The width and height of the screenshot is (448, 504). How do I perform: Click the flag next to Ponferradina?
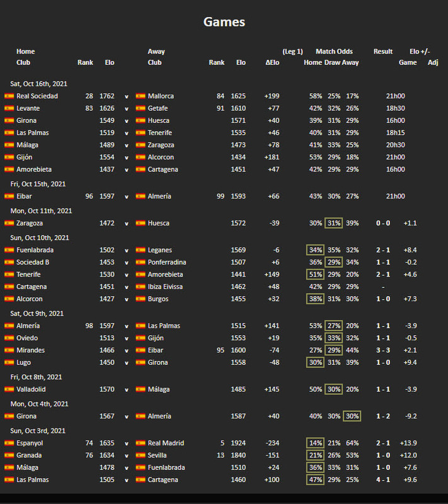[x=141, y=262]
